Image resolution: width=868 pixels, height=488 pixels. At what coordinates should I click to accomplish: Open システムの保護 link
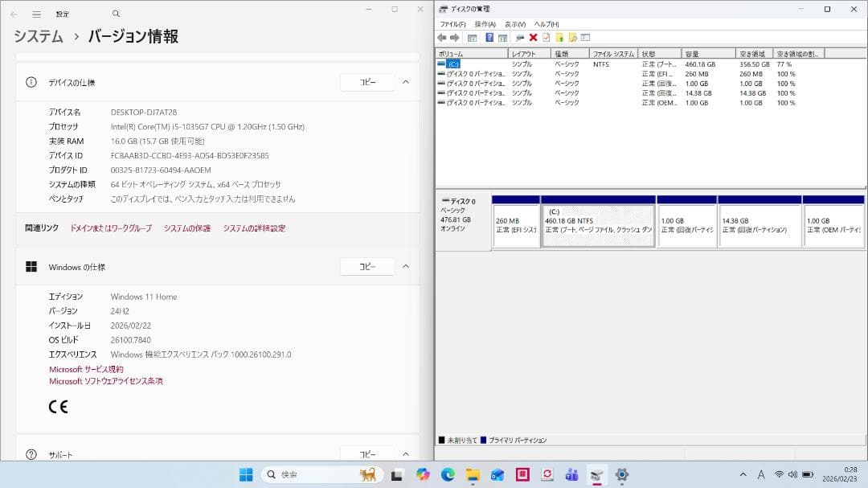click(187, 228)
